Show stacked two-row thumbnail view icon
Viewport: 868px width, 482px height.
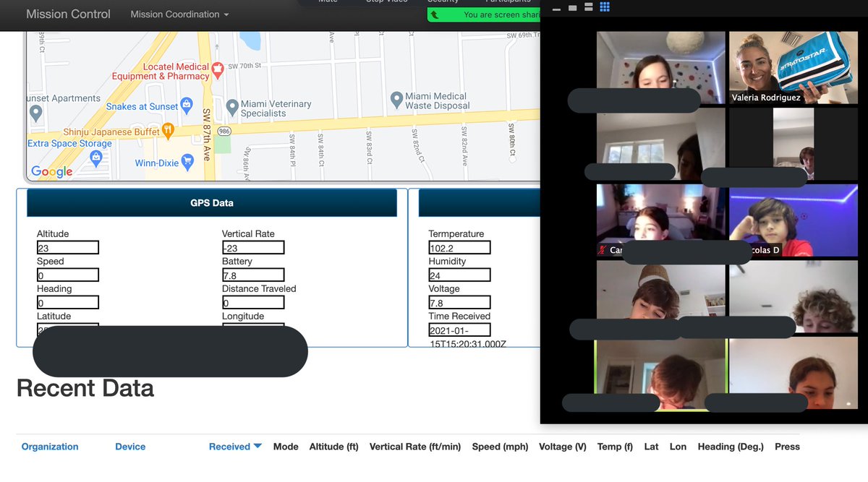click(x=589, y=7)
